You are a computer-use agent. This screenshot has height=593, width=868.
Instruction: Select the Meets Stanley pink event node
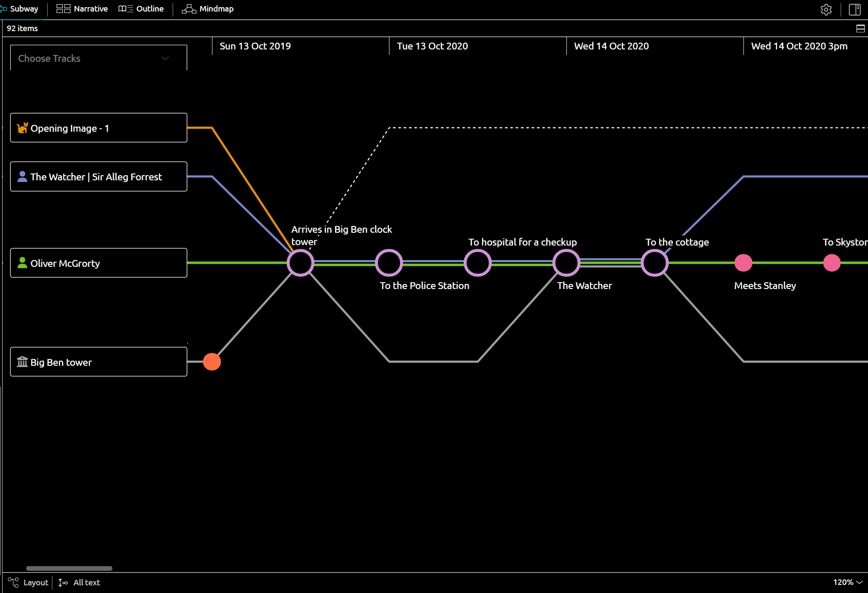click(x=743, y=263)
